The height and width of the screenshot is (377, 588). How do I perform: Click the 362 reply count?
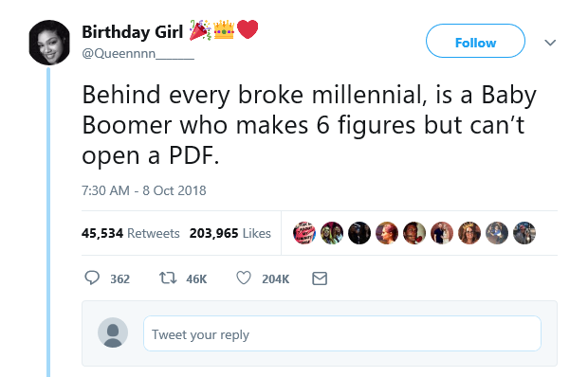(120, 278)
